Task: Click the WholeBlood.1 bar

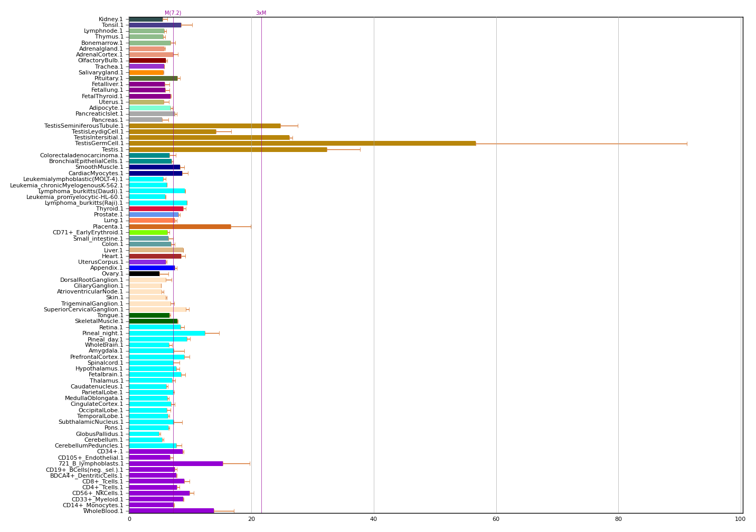Action: (x=171, y=511)
